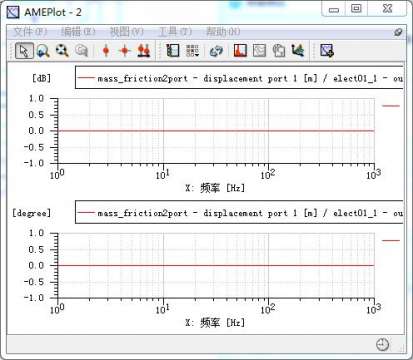Add a crosshair cursor marker
413x360 pixels.
pos(125,51)
